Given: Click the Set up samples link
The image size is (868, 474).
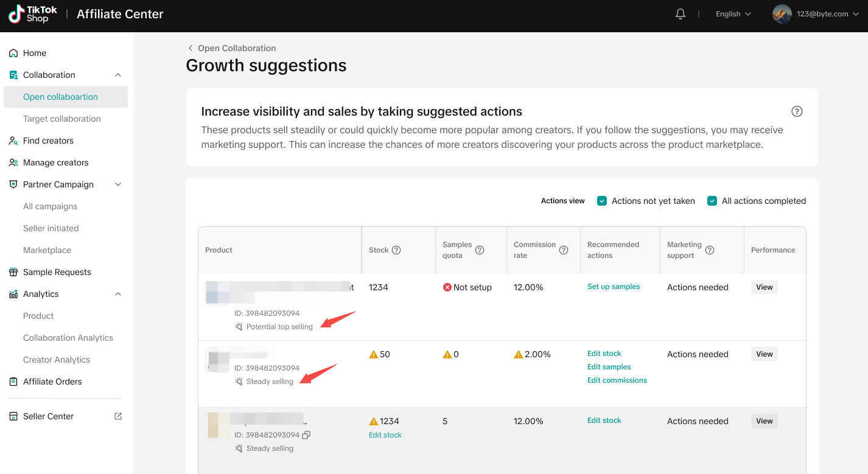Looking at the screenshot, I should point(614,287).
